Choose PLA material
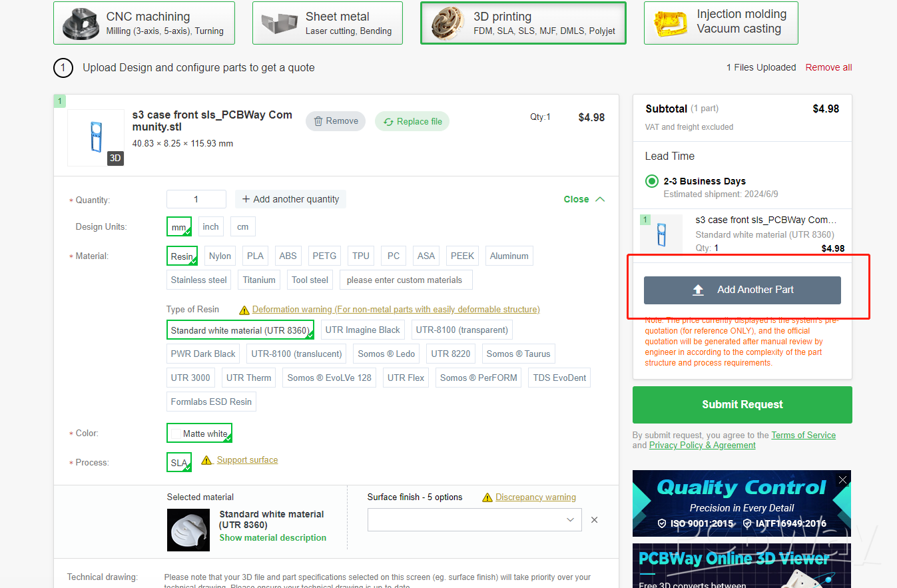Screen dimensions: 897x588 click(256, 256)
